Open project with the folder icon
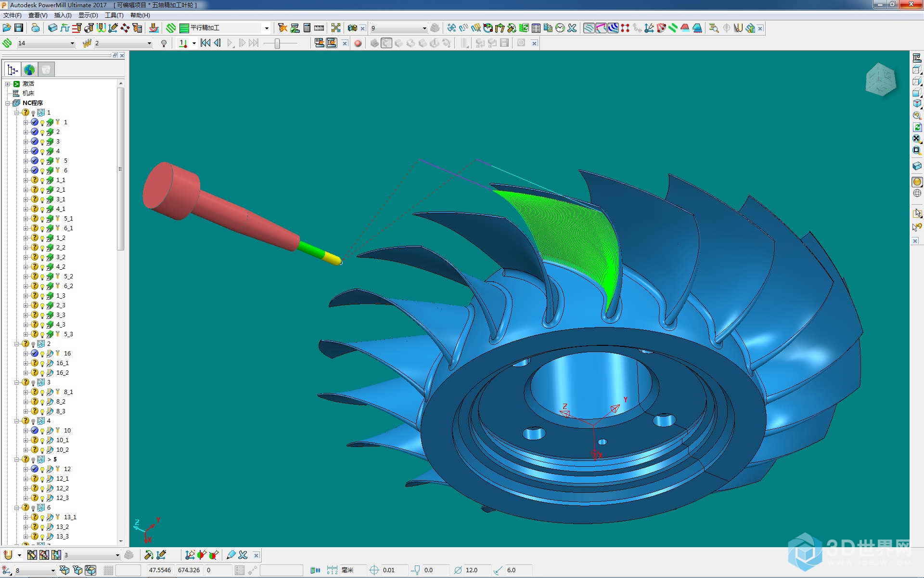 tap(7, 28)
